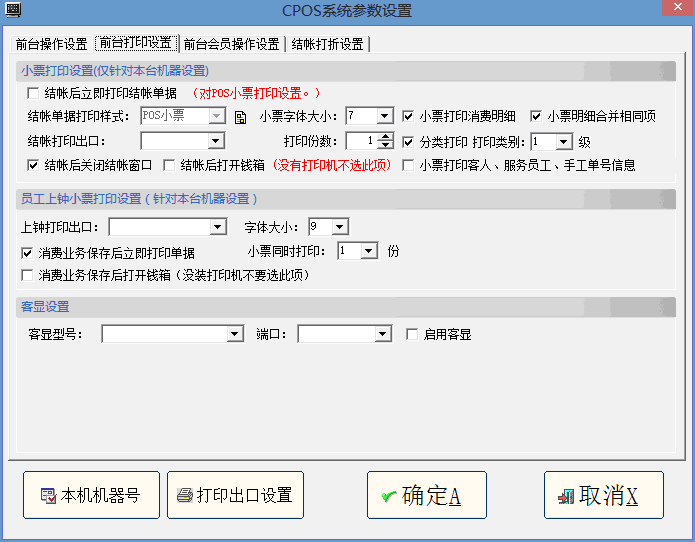695x542 pixels.
Task: Click the application icon in title bar
Action: pyautogui.click(x=13, y=11)
